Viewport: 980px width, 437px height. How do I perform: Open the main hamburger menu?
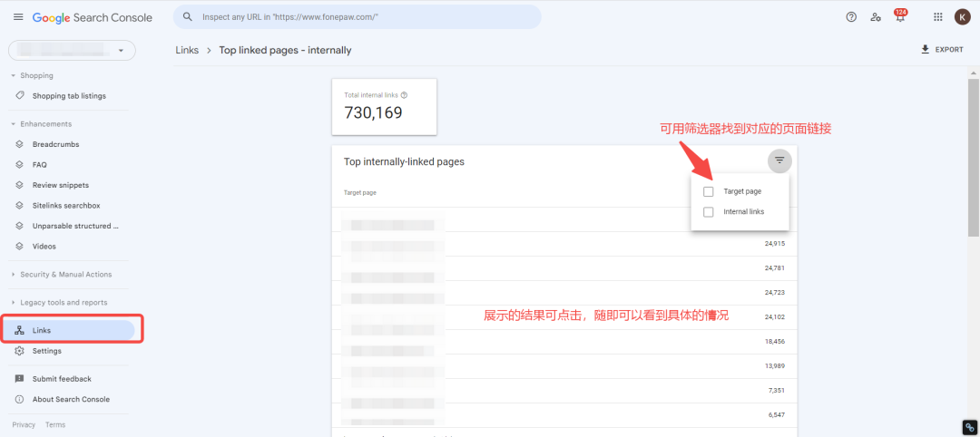(x=18, y=17)
